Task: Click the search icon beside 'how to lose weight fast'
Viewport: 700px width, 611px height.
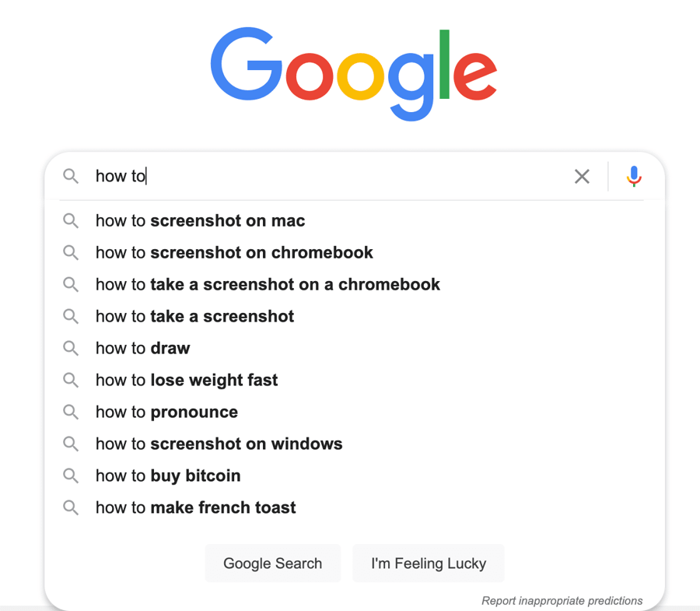Action: coord(71,380)
